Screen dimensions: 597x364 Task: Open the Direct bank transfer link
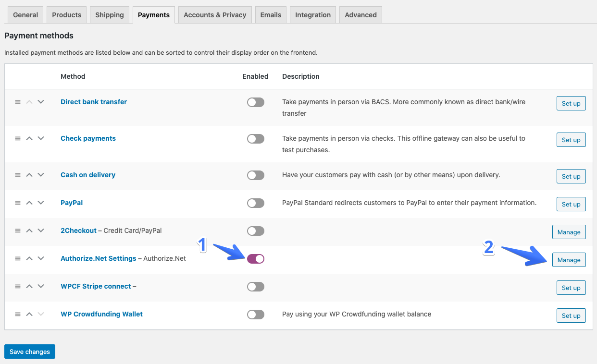pos(94,102)
